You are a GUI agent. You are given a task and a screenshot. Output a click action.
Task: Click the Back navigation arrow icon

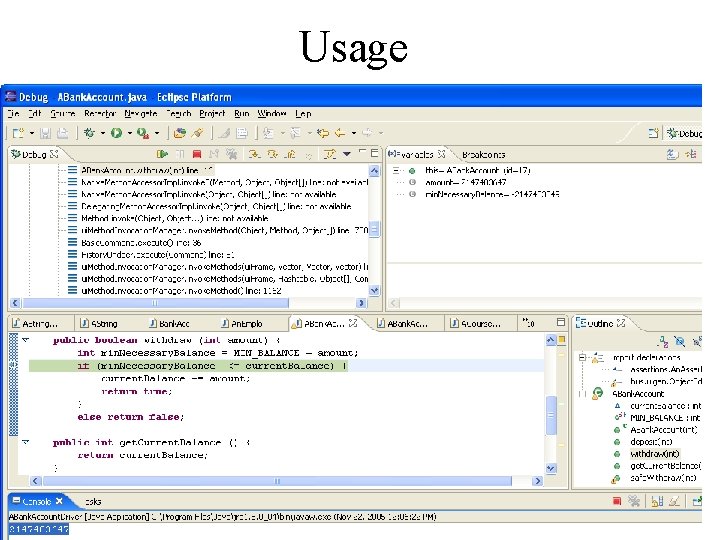[340, 133]
